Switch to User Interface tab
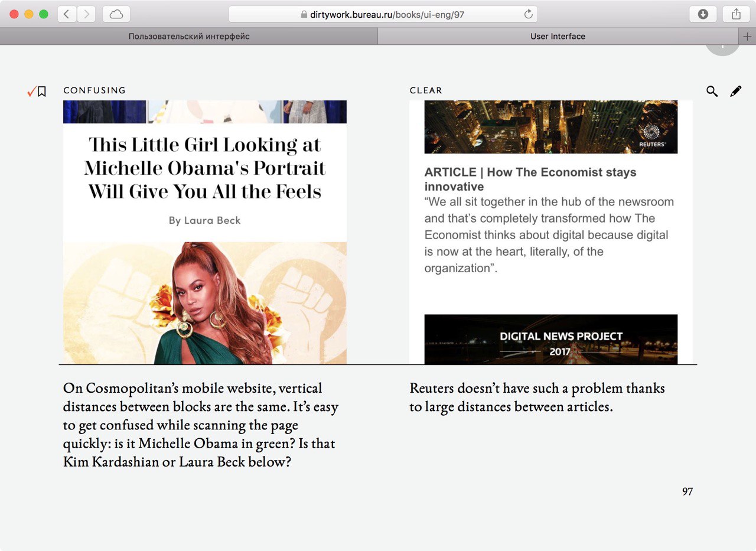 tap(558, 37)
